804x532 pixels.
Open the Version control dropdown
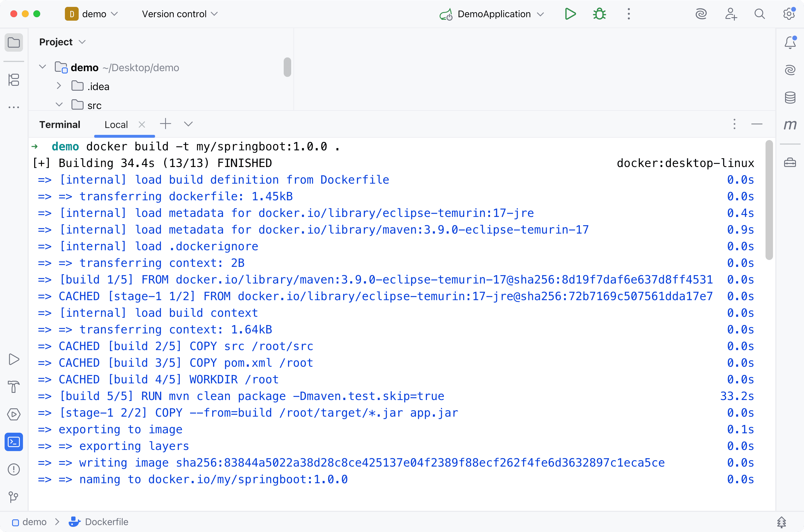point(180,14)
